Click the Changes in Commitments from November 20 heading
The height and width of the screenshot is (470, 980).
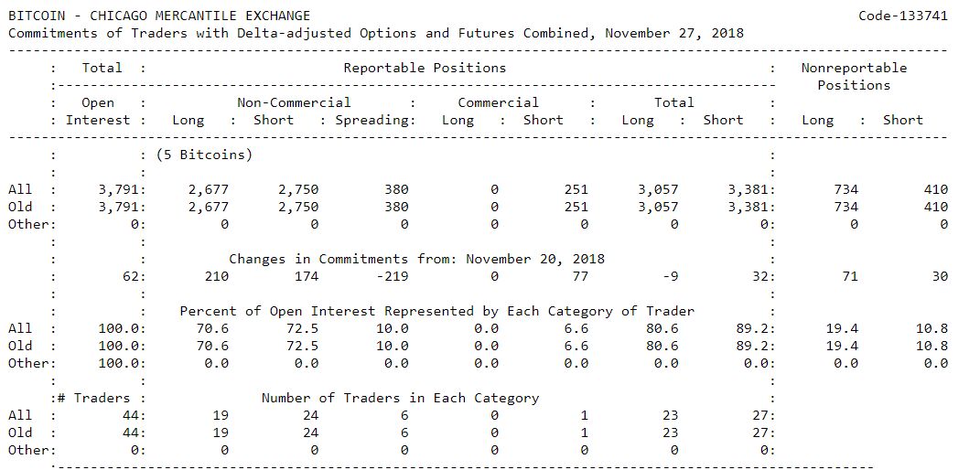(x=417, y=259)
